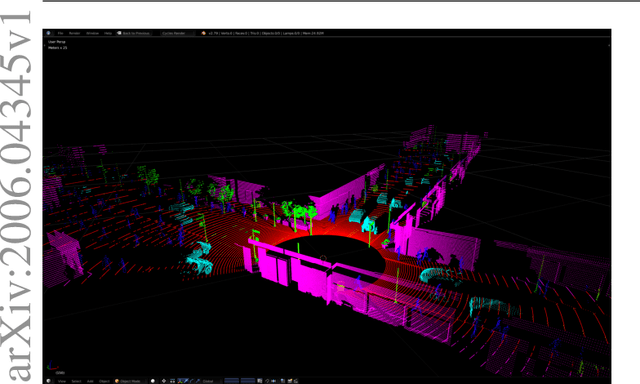640x384 pixels.
Task: Click the scene statistics text in the header
Action: (266, 33)
